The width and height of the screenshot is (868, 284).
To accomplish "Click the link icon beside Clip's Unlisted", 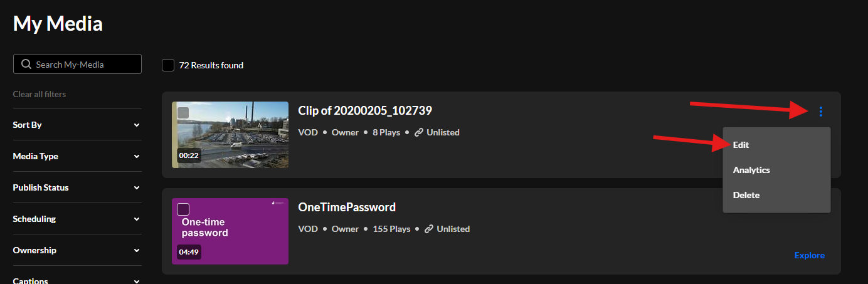I will pos(419,133).
